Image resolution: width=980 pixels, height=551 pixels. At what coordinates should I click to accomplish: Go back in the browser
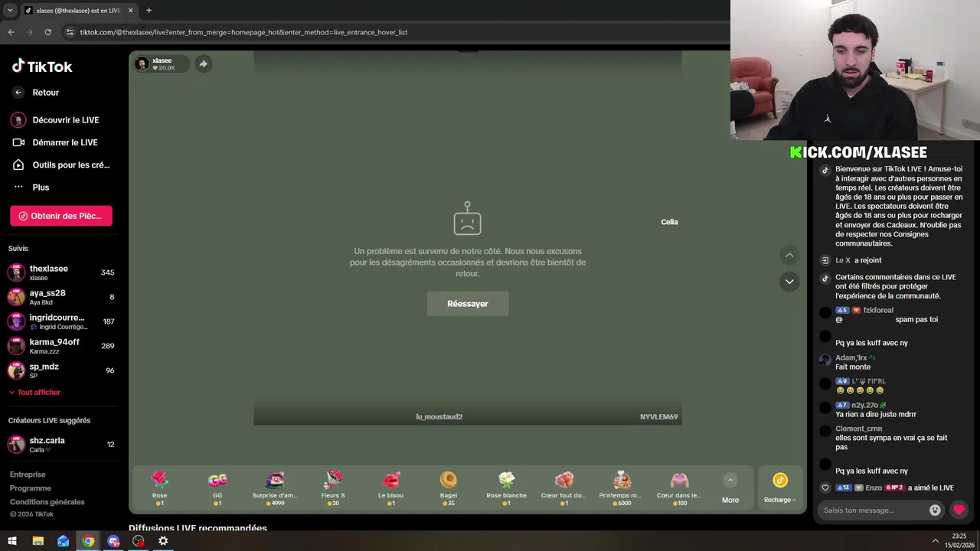point(11,32)
